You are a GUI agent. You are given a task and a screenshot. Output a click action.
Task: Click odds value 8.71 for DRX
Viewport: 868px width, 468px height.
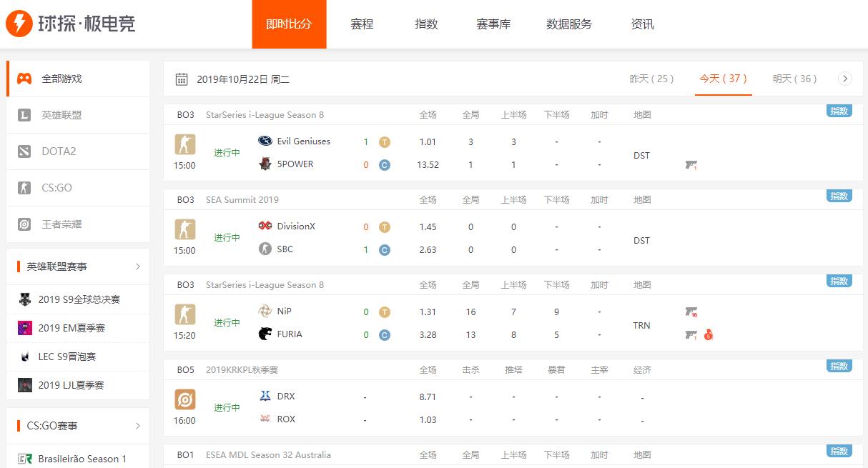[428, 397]
